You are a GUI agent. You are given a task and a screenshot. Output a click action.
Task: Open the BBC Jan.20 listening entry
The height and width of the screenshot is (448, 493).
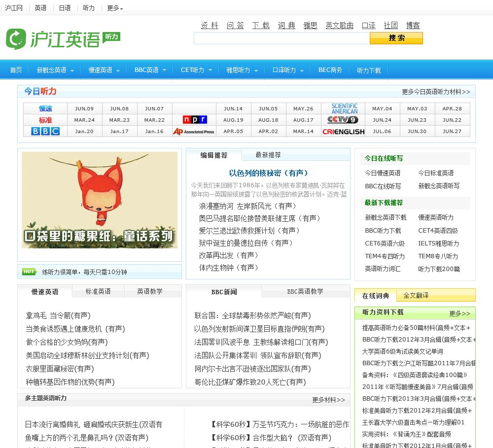tap(84, 132)
